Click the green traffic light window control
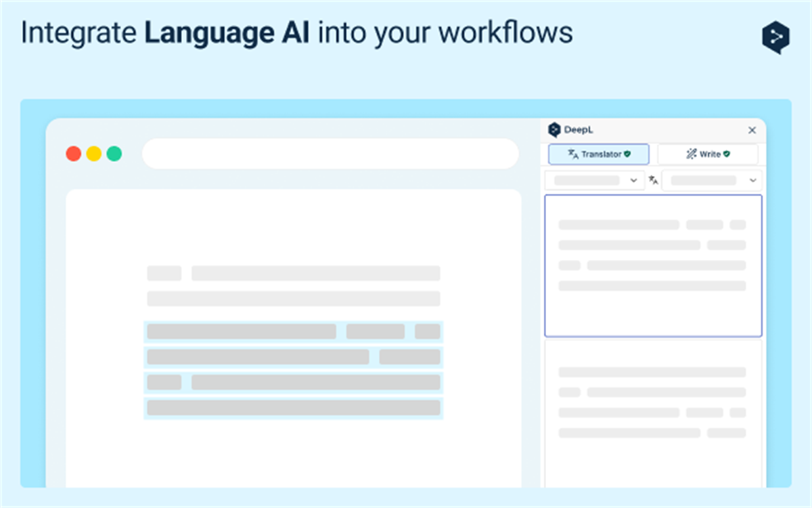This screenshot has width=812, height=508. click(x=114, y=154)
